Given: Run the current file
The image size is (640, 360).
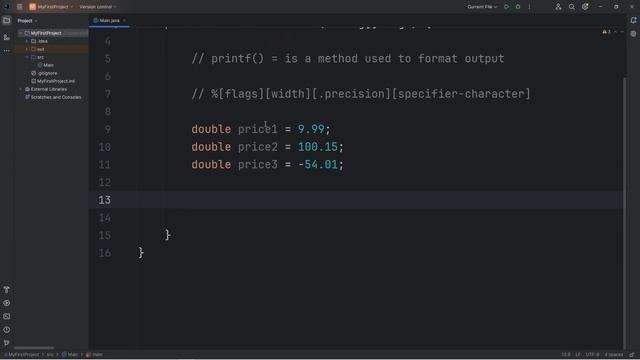Looking at the screenshot, I should 507,7.
